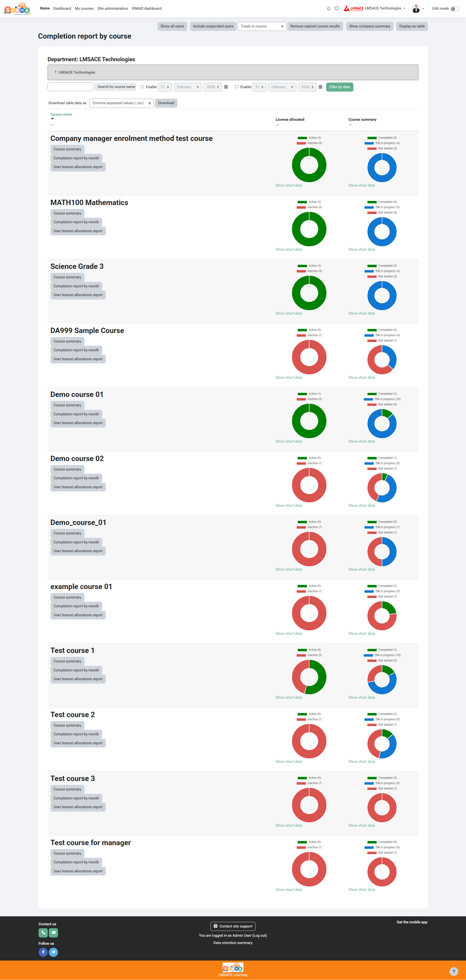Click the green Active legend swatch for MATH100
The height and width of the screenshot is (980, 466).
302,202
